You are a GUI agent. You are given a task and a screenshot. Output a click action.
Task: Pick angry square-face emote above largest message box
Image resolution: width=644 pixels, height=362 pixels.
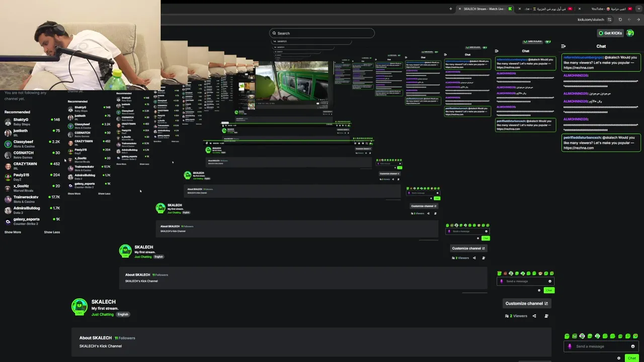(x=575, y=336)
